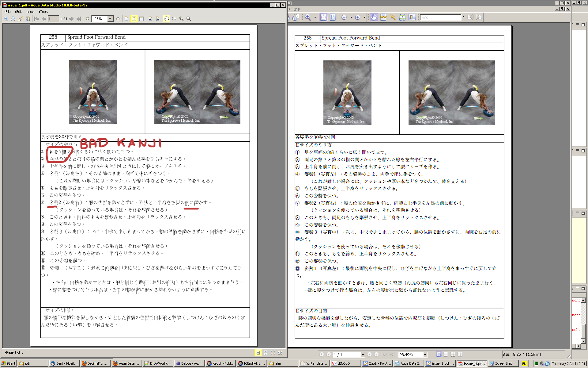Switch to continuous page layout in the status bar
The height and width of the screenshot is (368, 588).
pyautogui.click(x=446, y=354)
